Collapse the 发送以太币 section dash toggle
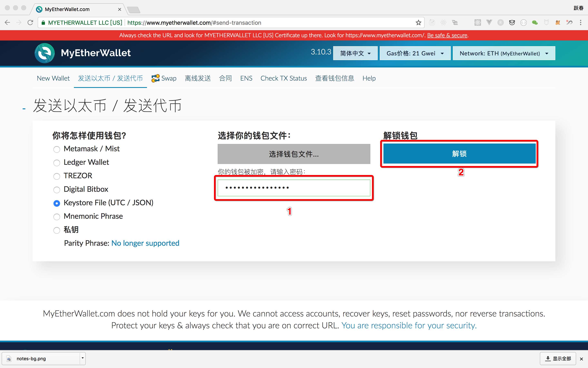The height and width of the screenshot is (368, 588). (24, 109)
